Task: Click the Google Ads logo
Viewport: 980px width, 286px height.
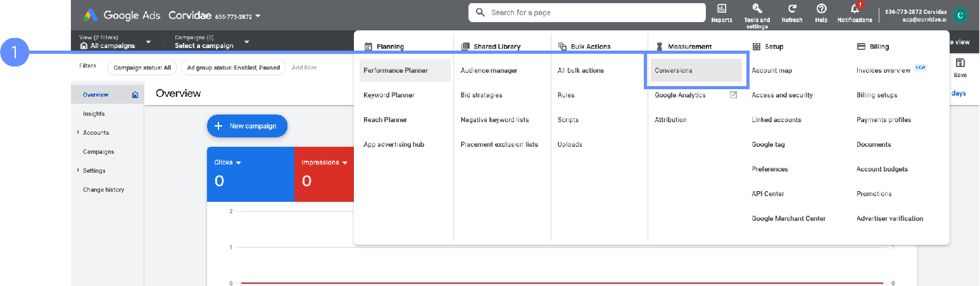Action: click(x=91, y=15)
